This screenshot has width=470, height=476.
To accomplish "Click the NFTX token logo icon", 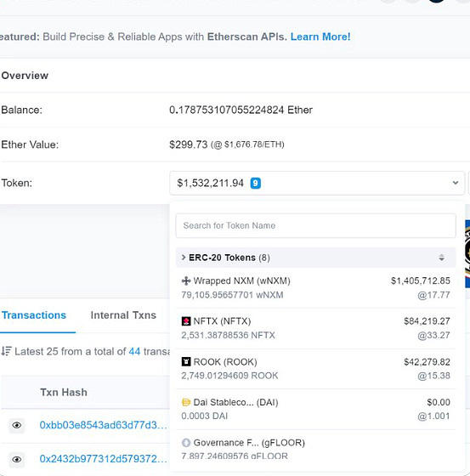I will click(x=186, y=321).
